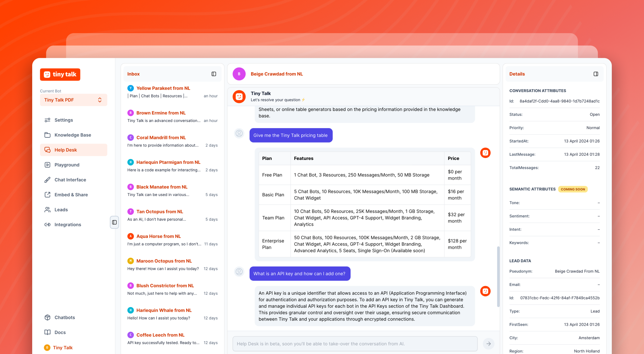The width and height of the screenshot is (644, 354).
Task: Click the '$128 per month' price cell
Action: 458,244
